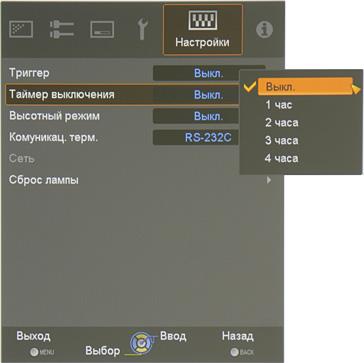Click the Выбор label
The image size is (364, 363).
[103, 351]
